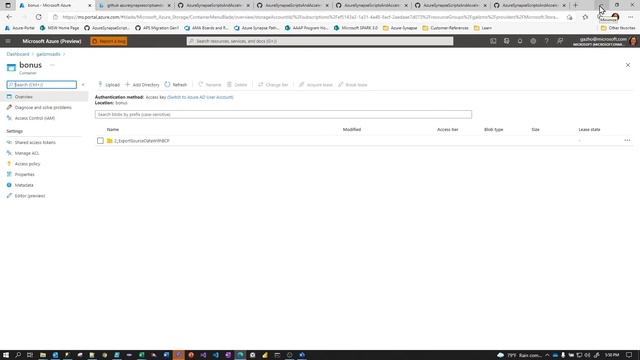Click the browser address bar

[310, 17]
